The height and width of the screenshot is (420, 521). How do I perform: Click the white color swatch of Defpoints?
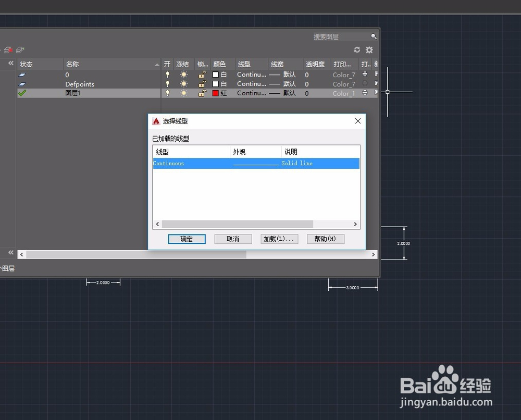click(x=215, y=84)
